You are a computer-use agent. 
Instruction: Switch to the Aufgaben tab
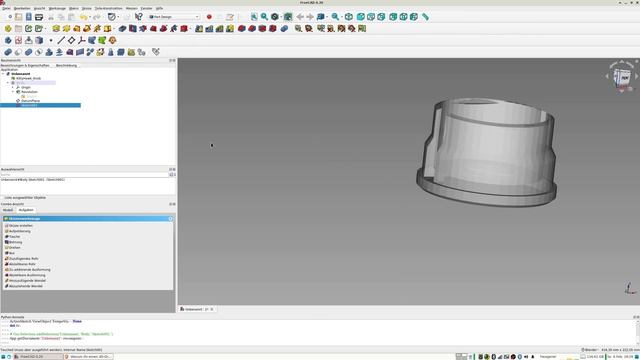click(26, 210)
